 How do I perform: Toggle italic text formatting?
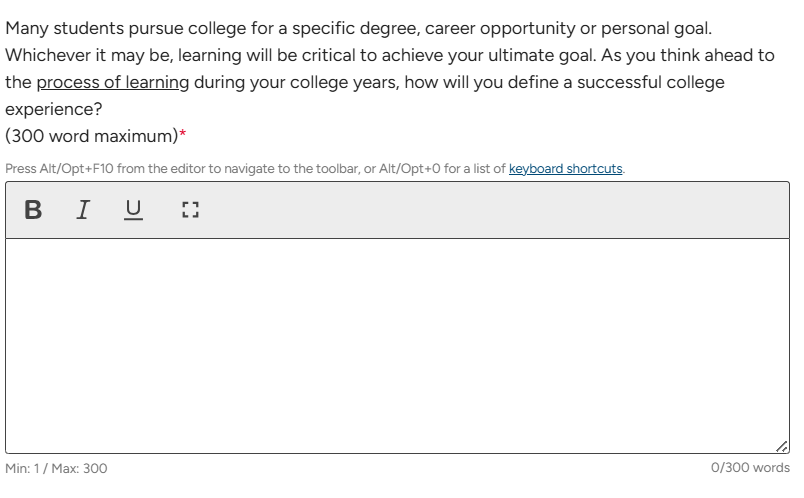click(84, 210)
